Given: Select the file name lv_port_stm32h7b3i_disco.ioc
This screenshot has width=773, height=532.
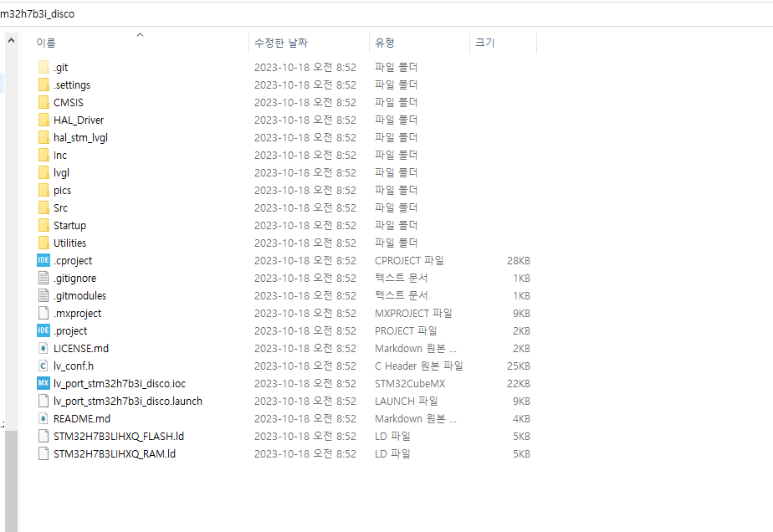Looking at the screenshot, I should pyautogui.click(x=120, y=384).
